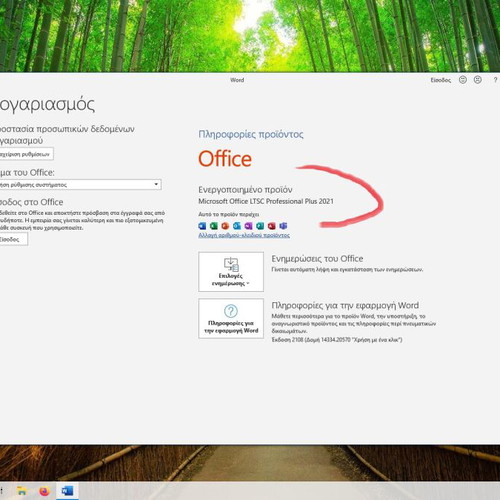Click the green Excel icon in product list

tap(214, 226)
